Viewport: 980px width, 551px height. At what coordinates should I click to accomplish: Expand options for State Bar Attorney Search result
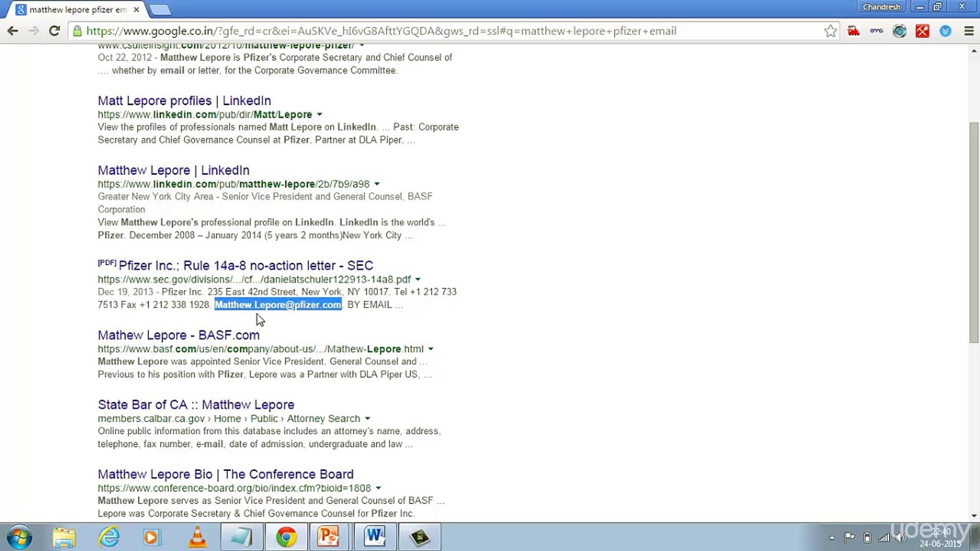click(x=367, y=419)
